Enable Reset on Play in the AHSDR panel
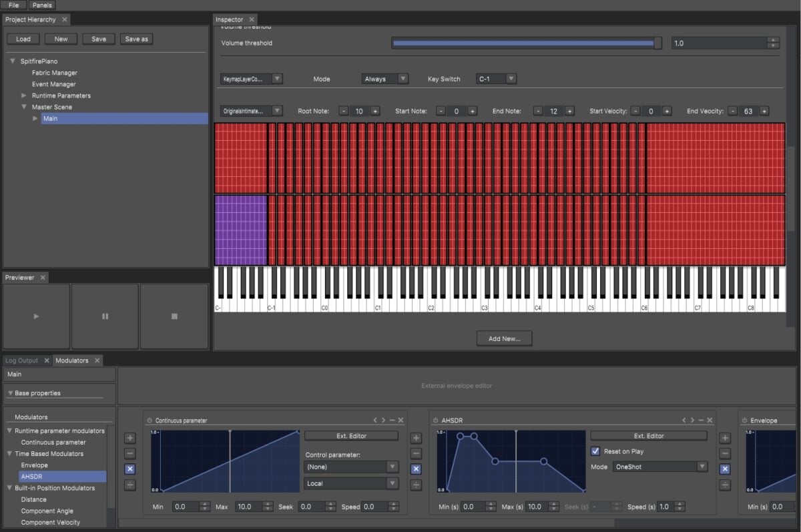The height and width of the screenshot is (532, 801). (x=595, y=451)
